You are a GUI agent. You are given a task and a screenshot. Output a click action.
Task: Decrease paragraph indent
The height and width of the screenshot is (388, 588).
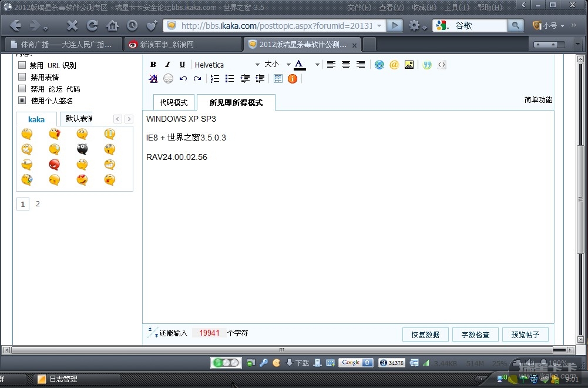coord(245,78)
